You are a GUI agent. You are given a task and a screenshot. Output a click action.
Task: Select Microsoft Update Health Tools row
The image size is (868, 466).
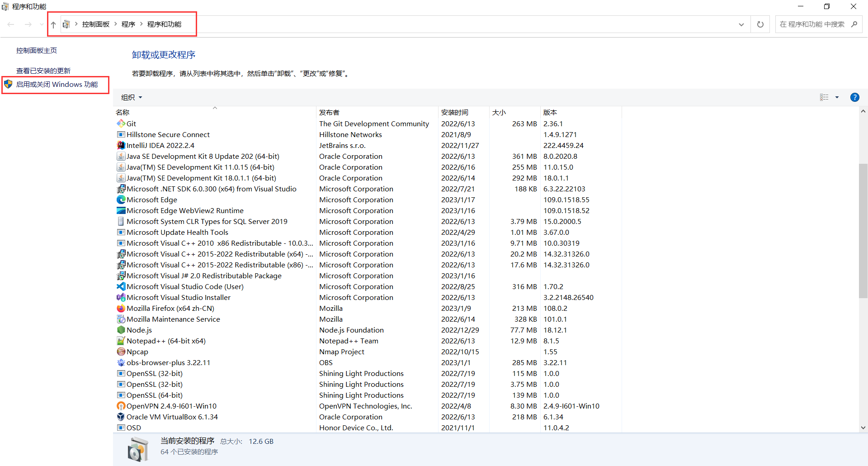coord(368,232)
